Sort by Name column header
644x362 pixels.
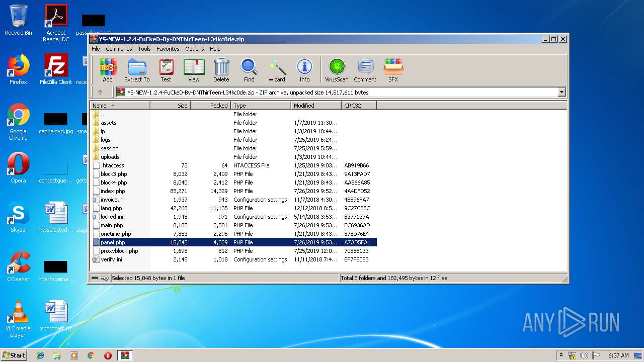[120, 106]
